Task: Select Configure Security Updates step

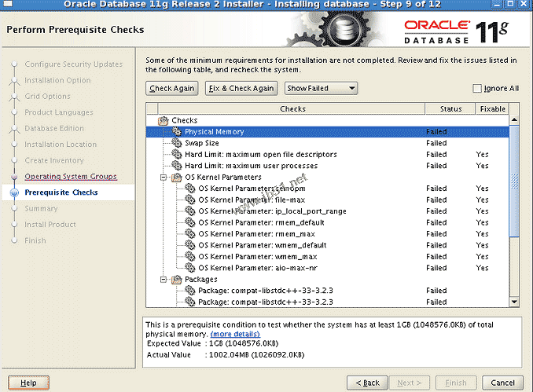Action: coord(73,64)
